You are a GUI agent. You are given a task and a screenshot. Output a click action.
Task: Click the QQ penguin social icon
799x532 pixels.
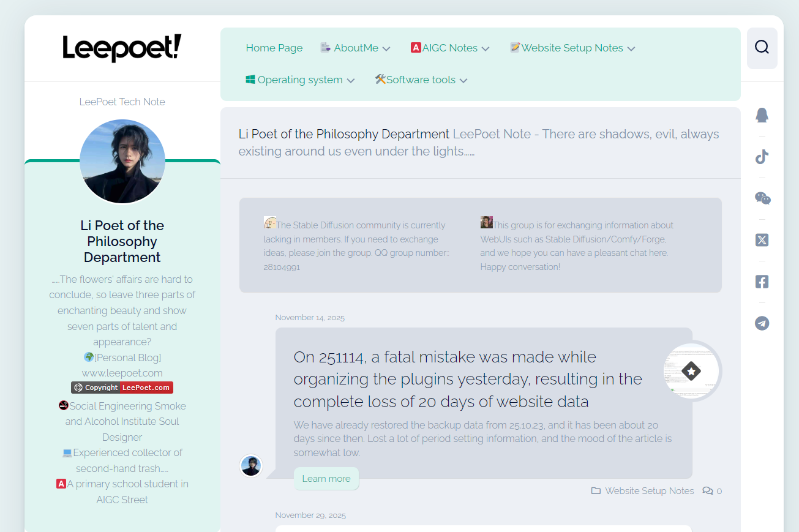click(x=762, y=115)
